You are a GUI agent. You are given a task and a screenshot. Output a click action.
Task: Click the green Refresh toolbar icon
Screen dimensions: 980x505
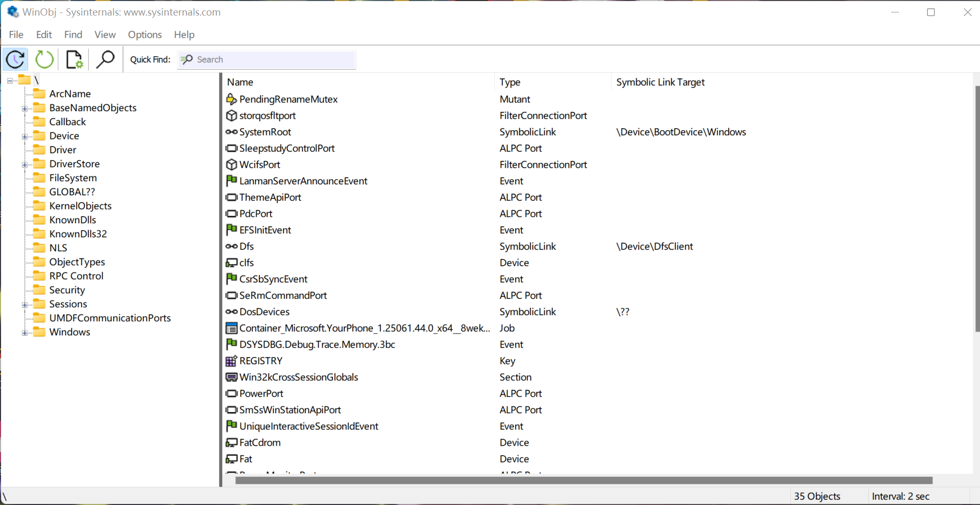45,60
